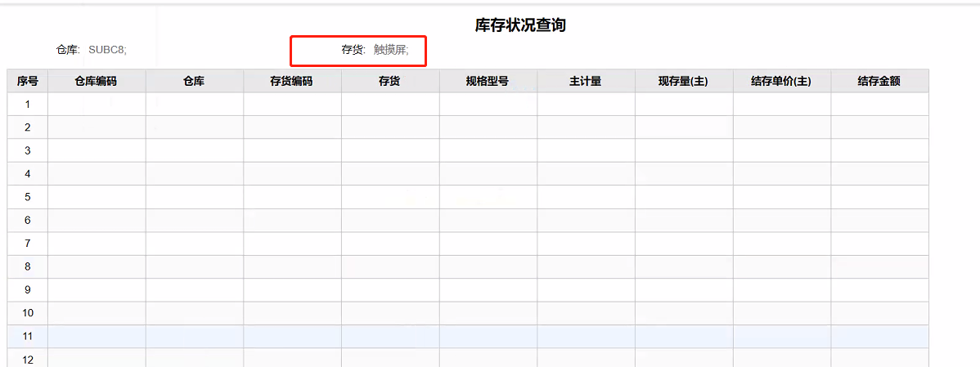Select row number 4

point(28,173)
